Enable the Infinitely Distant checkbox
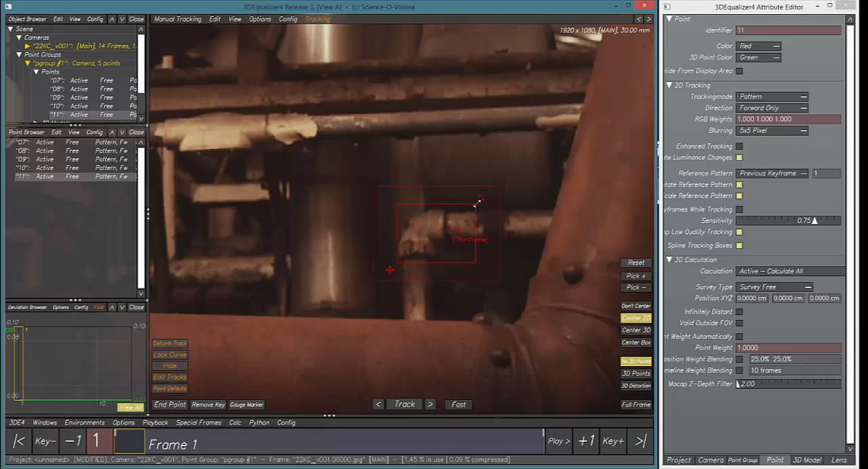The width and height of the screenshot is (868, 469). click(x=739, y=312)
